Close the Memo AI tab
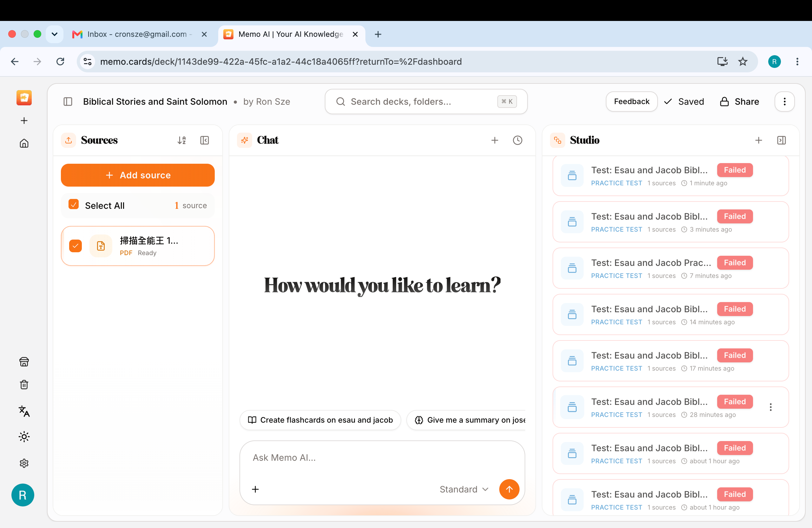Viewport: 812px width, 528px height. tap(355, 34)
